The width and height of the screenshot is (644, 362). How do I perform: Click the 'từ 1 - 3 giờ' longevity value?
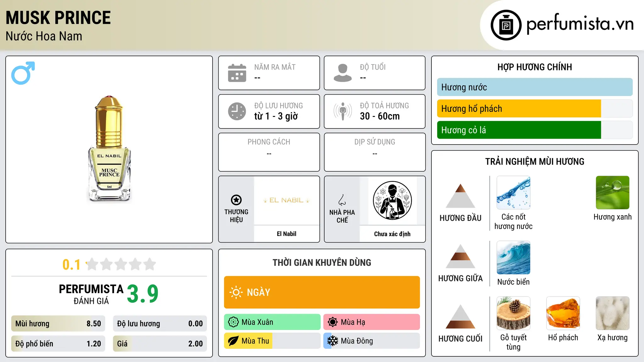[276, 116]
